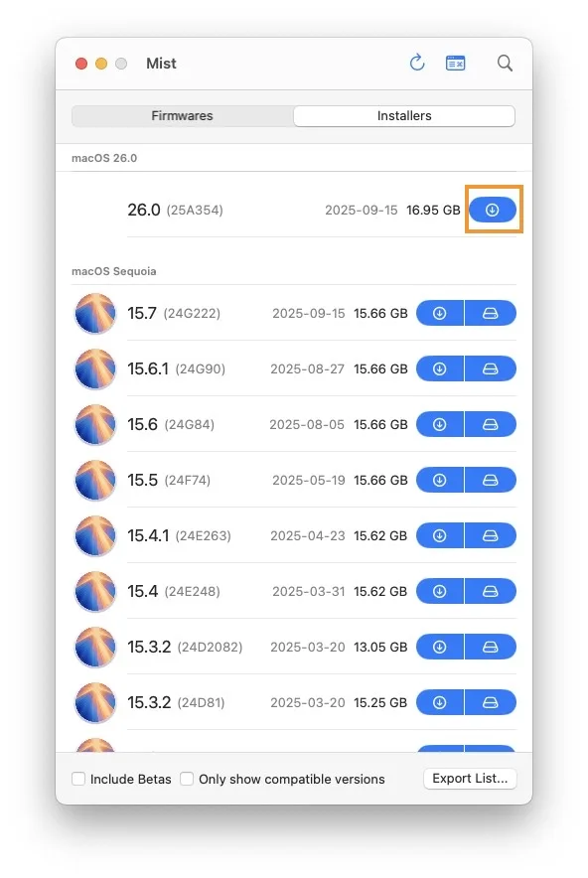
Task: Download the 15.3.2 (24D81) installer
Action: point(440,703)
